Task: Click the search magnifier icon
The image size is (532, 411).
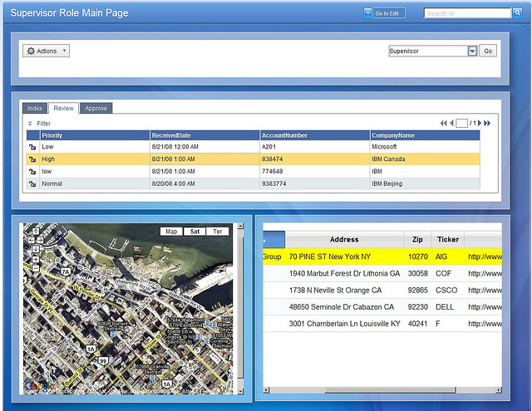Action: 517,13
